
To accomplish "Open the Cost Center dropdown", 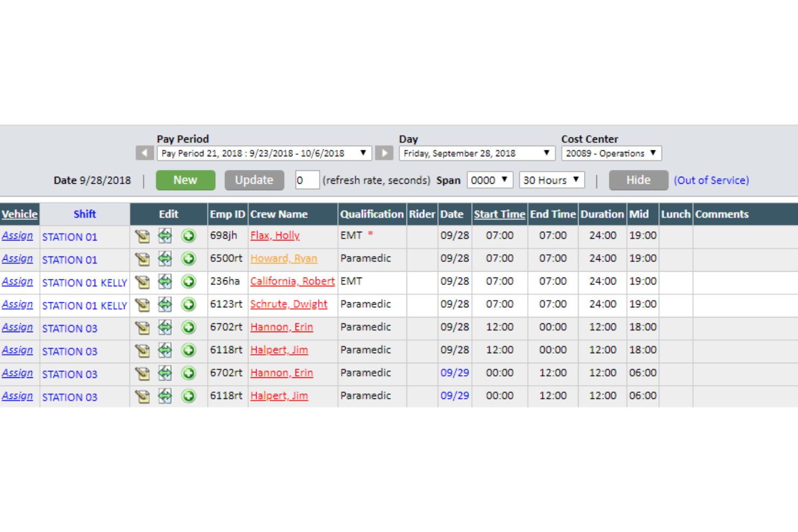I will coord(611,153).
